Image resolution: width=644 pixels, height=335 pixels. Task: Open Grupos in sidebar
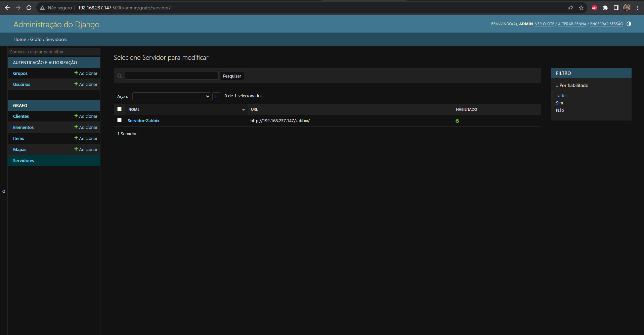click(20, 74)
